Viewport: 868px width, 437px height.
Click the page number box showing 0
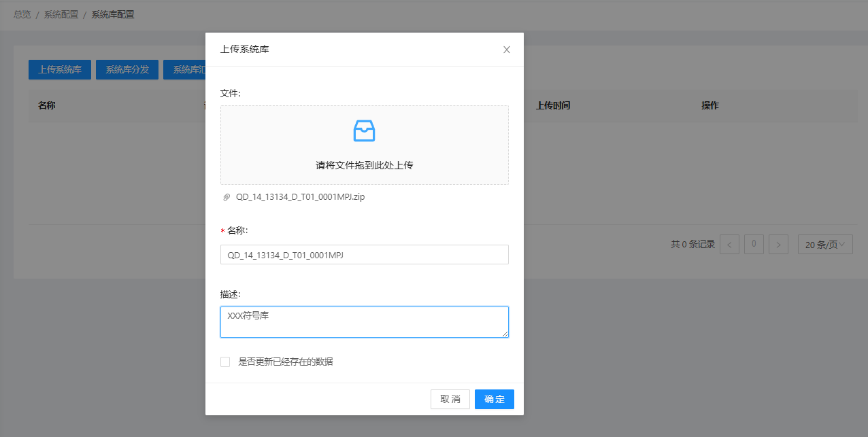tap(754, 245)
